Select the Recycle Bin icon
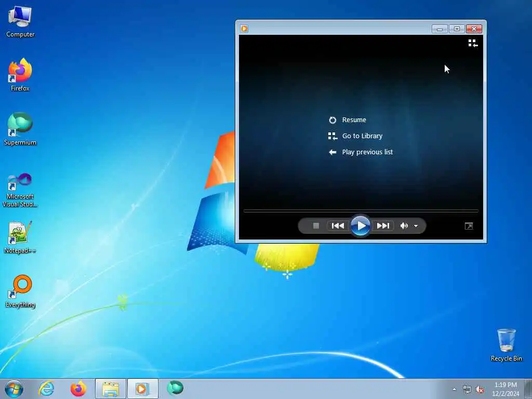532x399 pixels. 506,345
